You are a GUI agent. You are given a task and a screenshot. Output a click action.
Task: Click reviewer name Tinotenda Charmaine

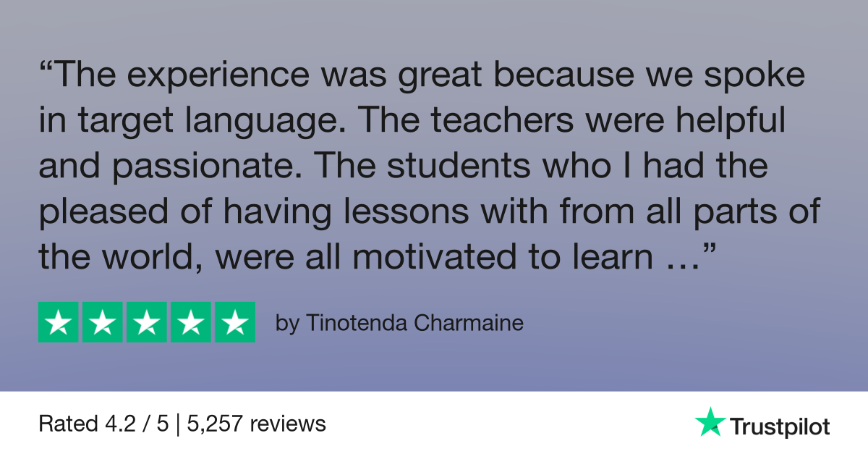(x=414, y=323)
